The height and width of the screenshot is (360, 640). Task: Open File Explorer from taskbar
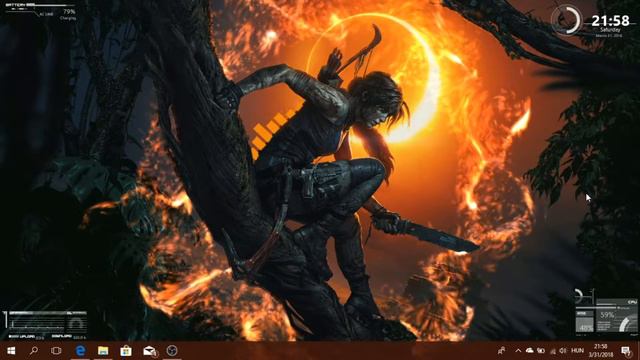coord(103,351)
